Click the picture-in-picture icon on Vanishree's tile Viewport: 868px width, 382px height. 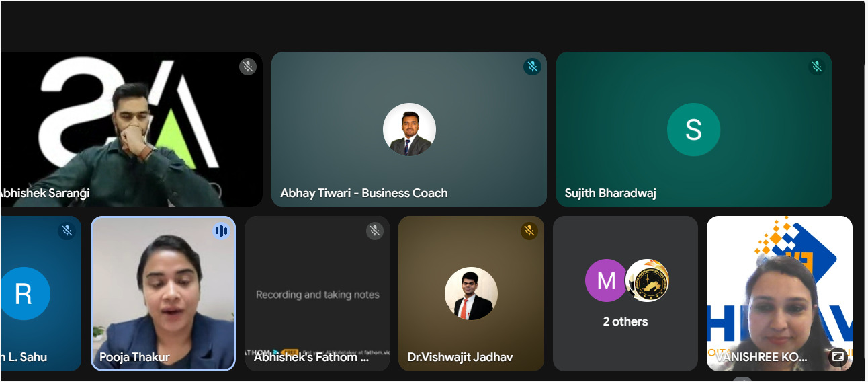(x=838, y=356)
